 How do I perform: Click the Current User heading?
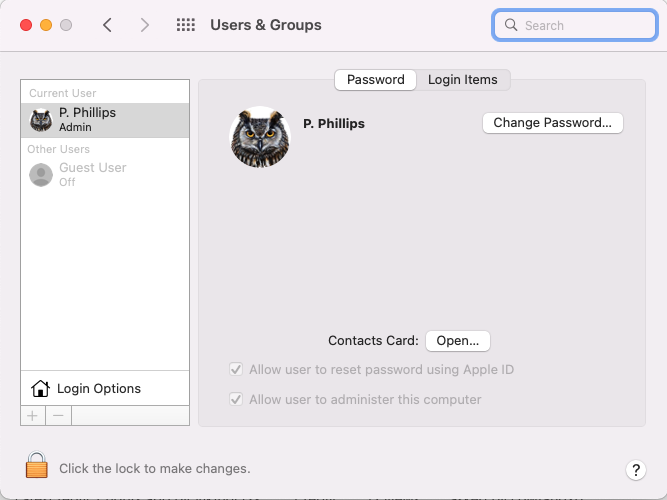click(63, 93)
